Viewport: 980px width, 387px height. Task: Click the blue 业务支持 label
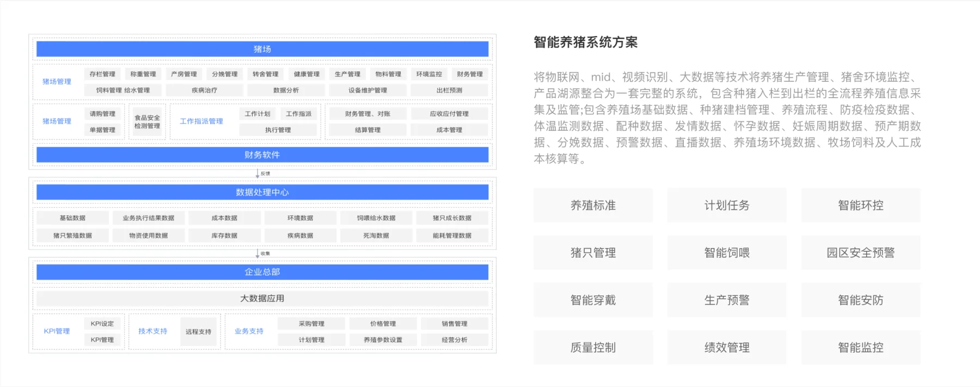pos(249,331)
